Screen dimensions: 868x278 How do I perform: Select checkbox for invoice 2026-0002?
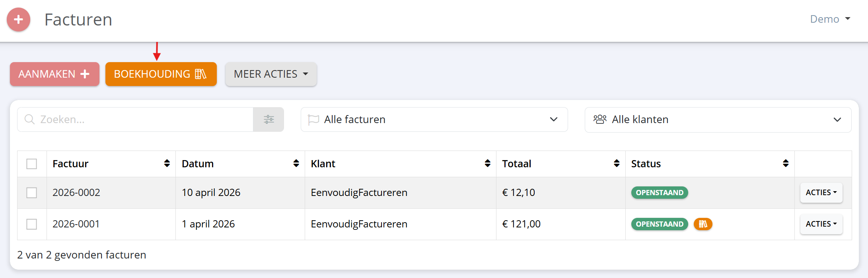click(x=32, y=193)
